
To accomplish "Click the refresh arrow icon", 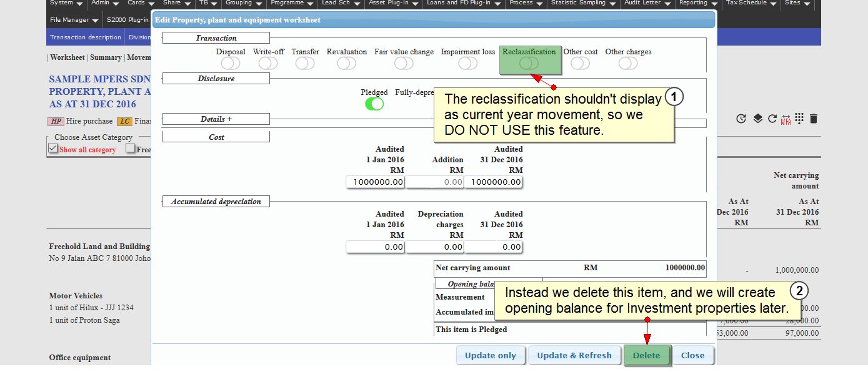I will click(772, 119).
